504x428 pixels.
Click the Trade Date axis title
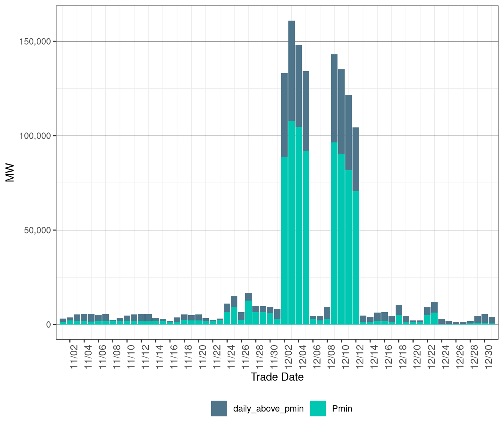point(277,377)
